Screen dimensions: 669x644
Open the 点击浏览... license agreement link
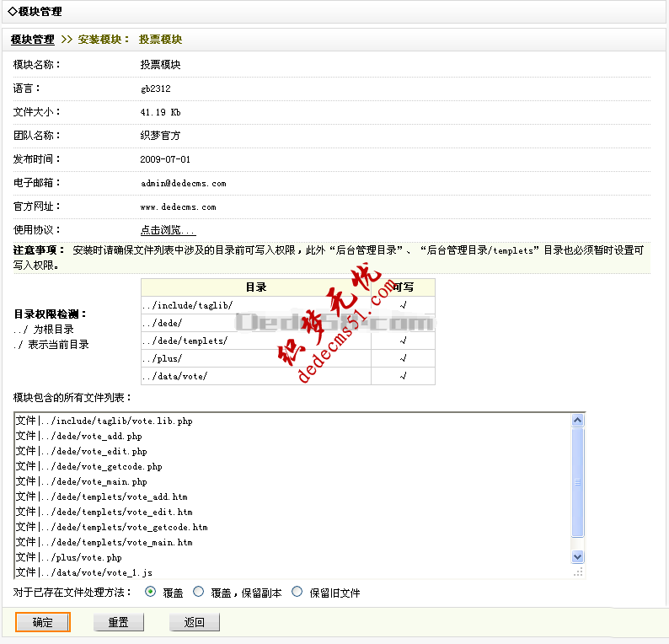[169, 230]
